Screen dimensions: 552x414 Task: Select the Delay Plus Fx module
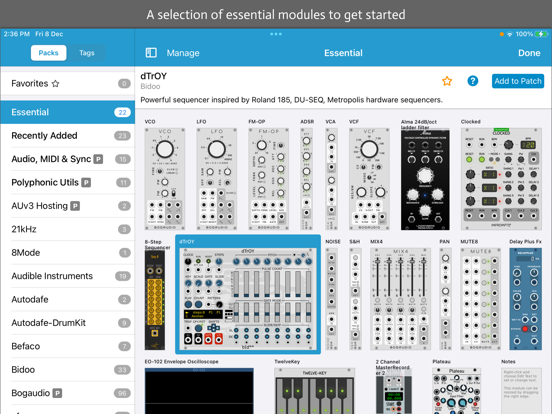click(x=526, y=299)
